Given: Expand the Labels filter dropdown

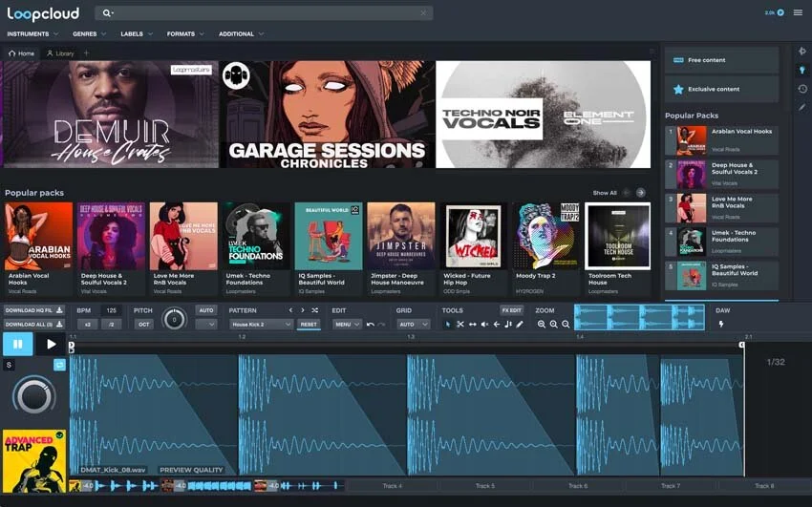Looking at the screenshot, I should [x=137, y=33].
